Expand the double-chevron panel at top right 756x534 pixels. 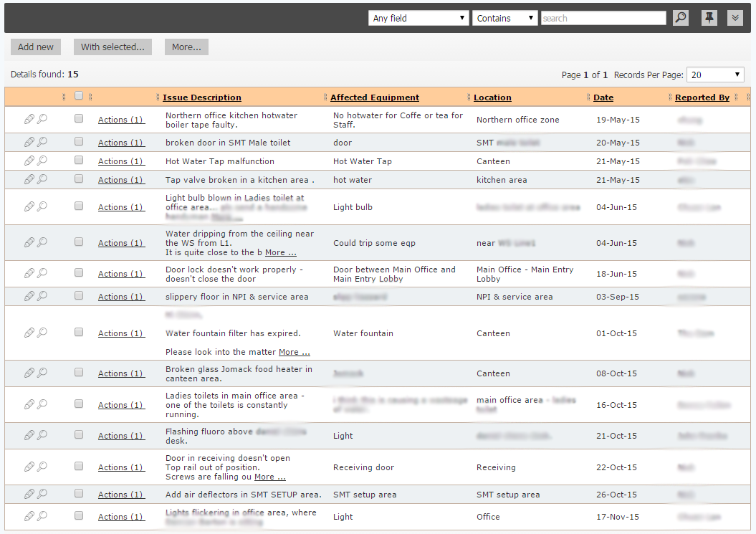(x=735, y=17)
